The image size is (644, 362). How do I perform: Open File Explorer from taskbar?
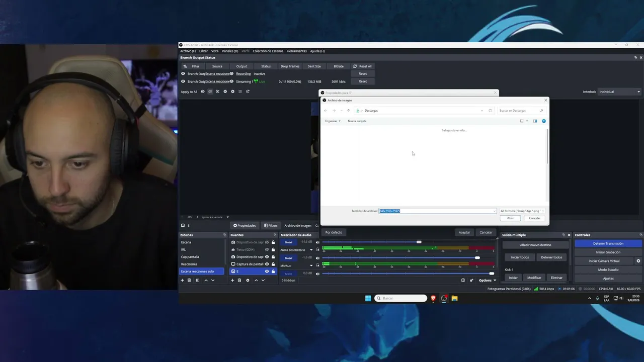[454, 298]
